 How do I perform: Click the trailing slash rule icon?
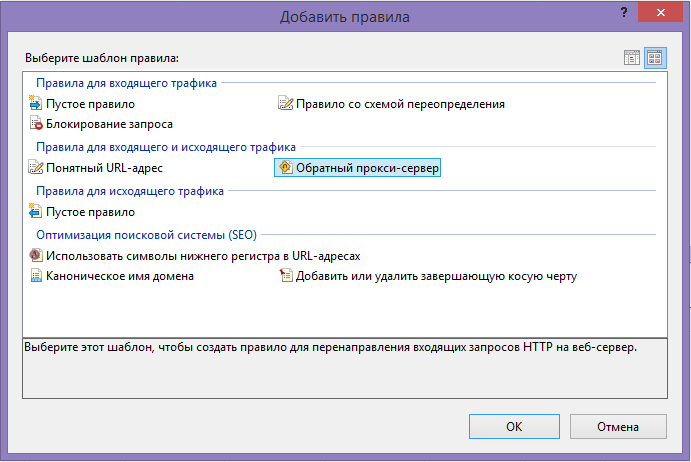coord(286,276)
